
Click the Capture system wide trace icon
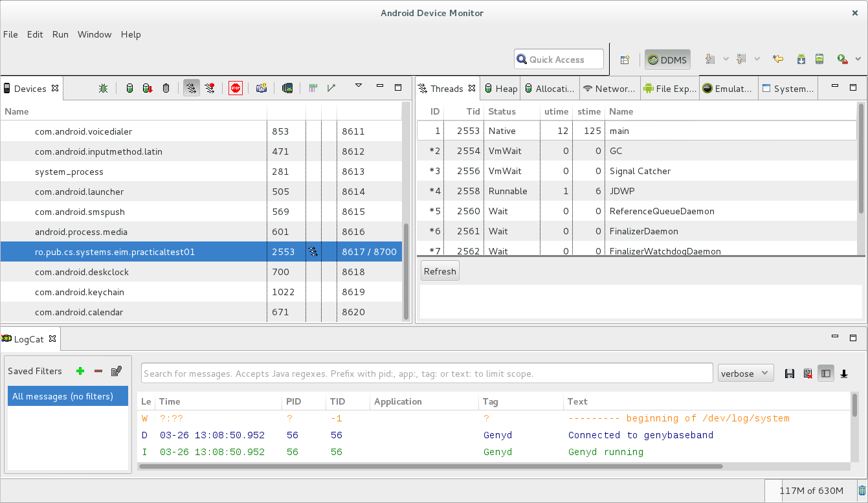pos(313,88)
